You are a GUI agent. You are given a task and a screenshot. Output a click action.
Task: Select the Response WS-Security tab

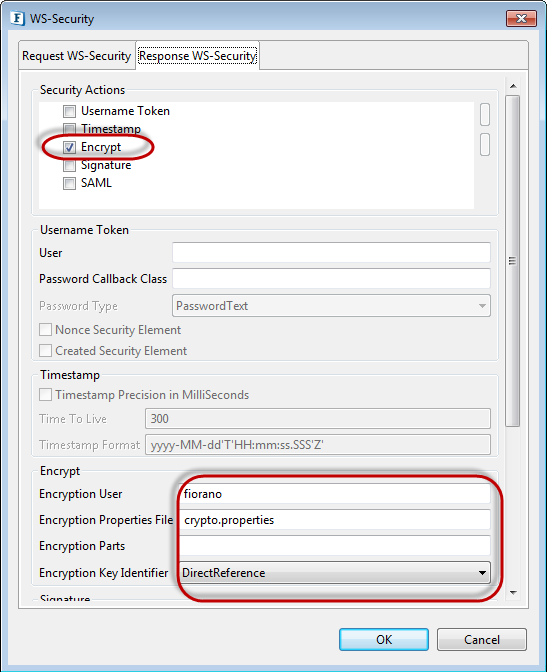(198, 56)
